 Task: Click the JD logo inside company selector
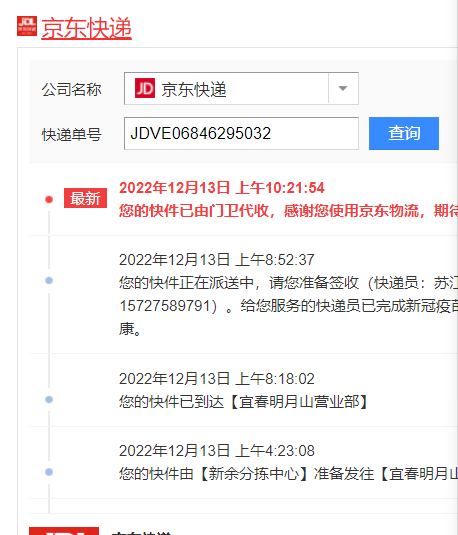coord(145,88)
